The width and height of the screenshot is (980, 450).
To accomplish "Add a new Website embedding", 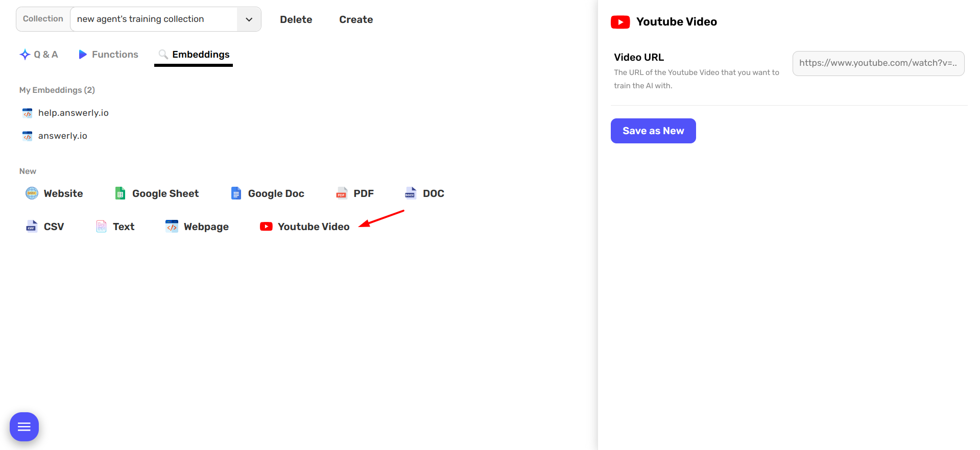I will pyautogui.click(x=54, y=193).
